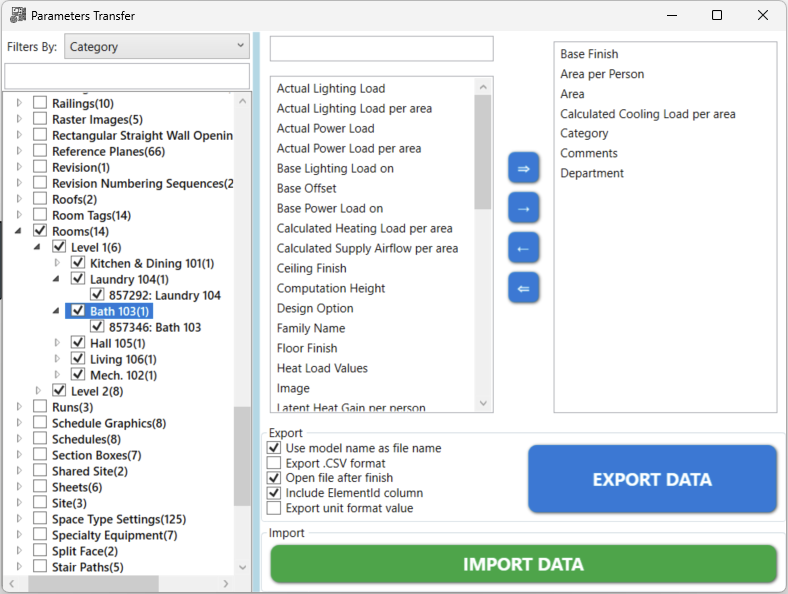Expand the Sheets(6) category
Image resolution: width=788 pixels, height=594 pixels.
click(x=19, y=486)
